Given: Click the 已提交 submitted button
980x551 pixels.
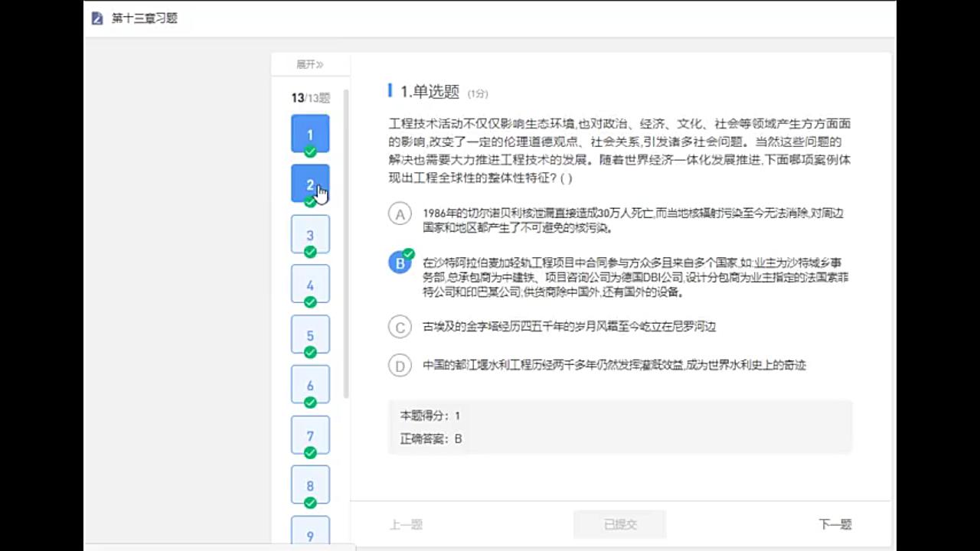Looking at the screenshot, I should pyautogui.click(x=620, y=524).
